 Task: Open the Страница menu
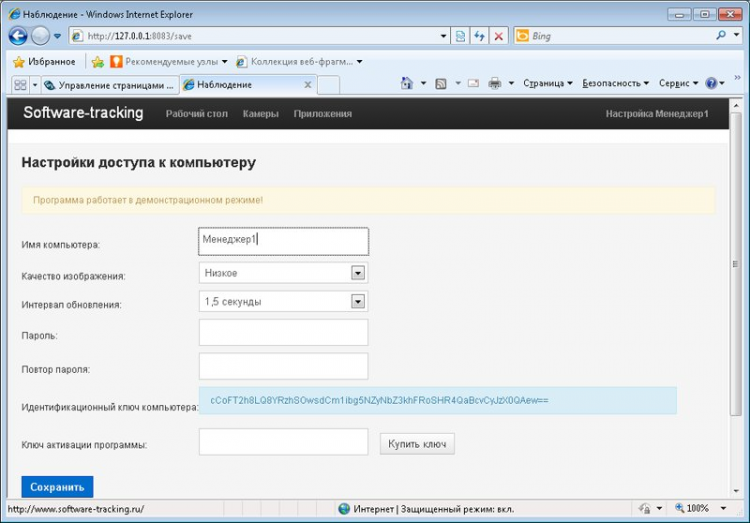click(x=548, y=83)
